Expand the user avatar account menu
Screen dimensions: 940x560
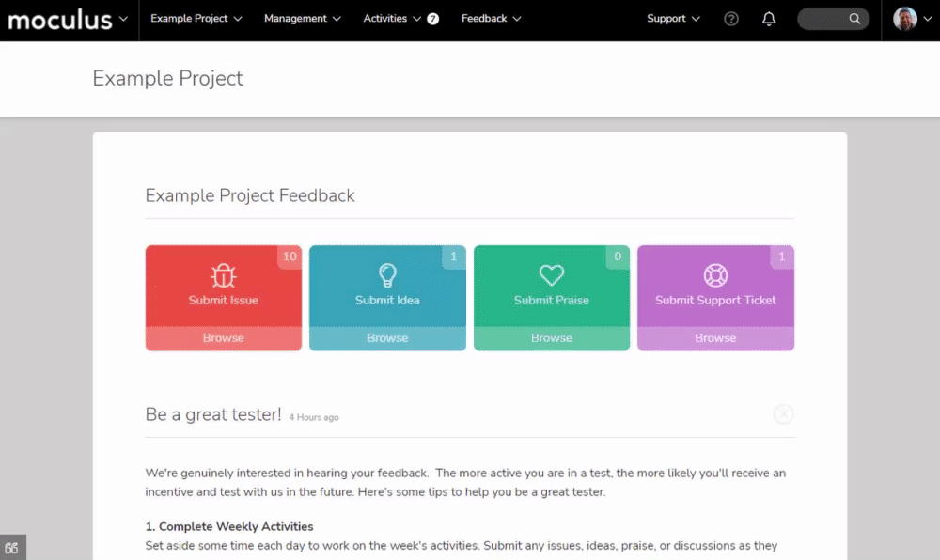pyautogui.click(x=912, y=19)
